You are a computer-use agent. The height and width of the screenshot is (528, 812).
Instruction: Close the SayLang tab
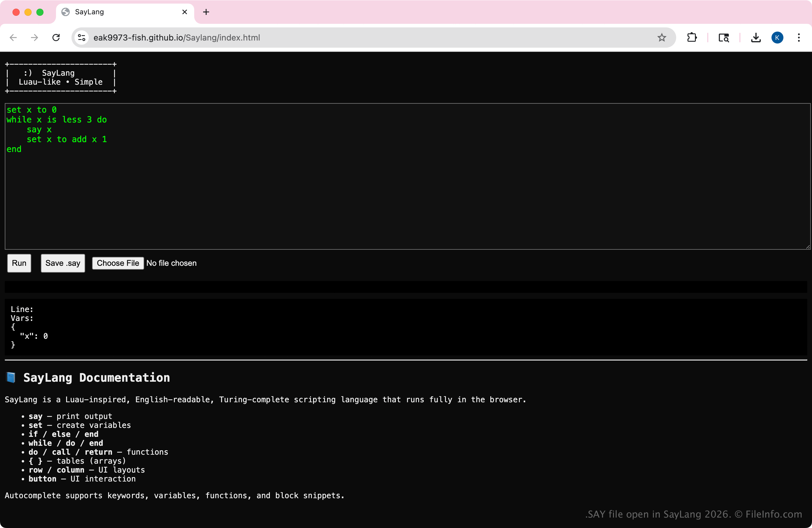point(185,12)
